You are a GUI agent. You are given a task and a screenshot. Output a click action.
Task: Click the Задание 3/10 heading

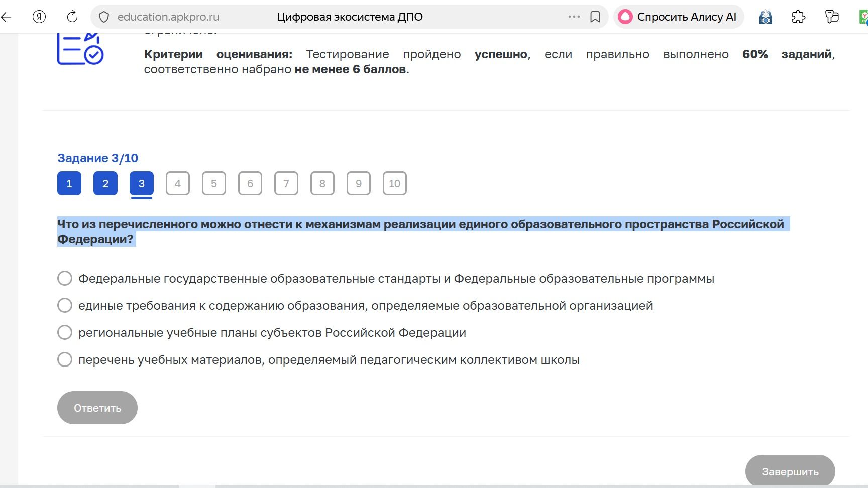click(x=97, y=158)
